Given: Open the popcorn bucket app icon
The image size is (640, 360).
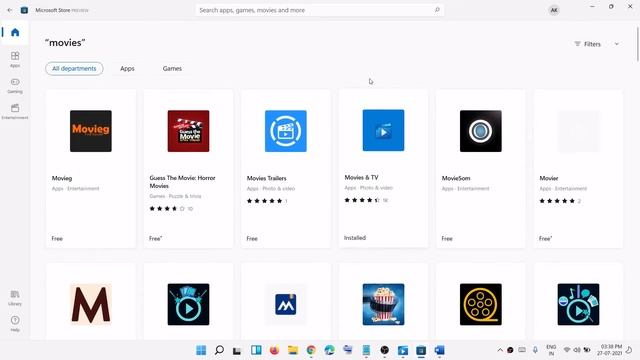Looking at the screenshot, I should 383,304.
